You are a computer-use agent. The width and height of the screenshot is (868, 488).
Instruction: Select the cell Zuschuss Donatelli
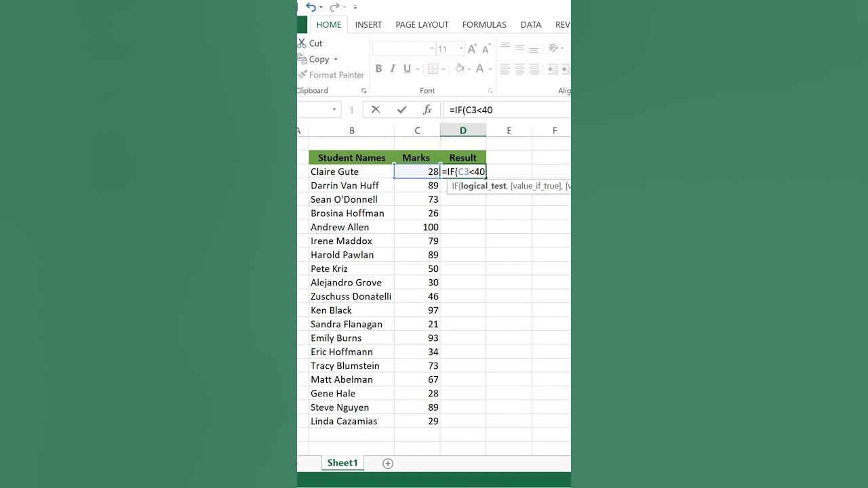pos(351,296)
